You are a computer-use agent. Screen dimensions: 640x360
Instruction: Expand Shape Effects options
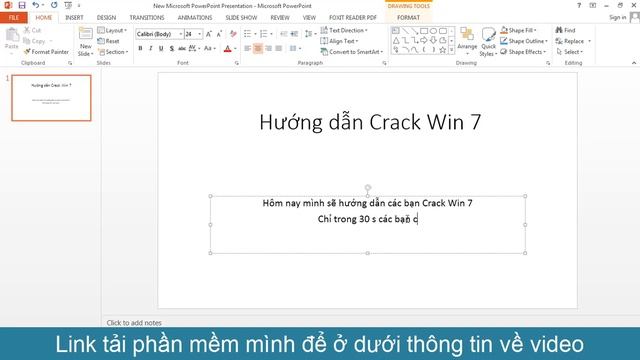point(523,52)
